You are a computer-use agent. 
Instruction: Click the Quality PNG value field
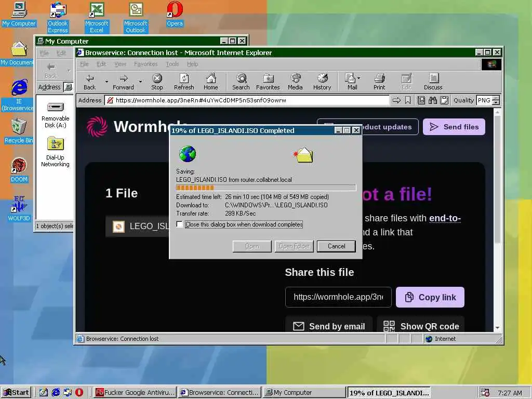click(x=484, y=100)
